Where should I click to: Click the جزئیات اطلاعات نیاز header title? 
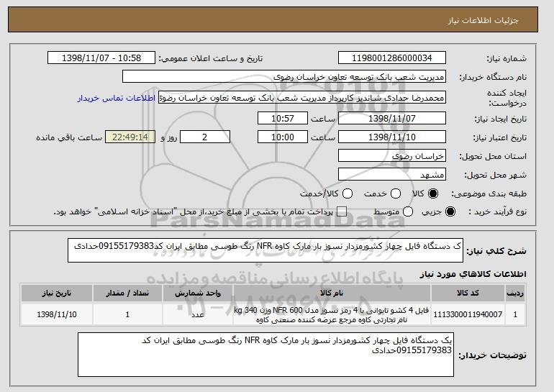(483, 20)
